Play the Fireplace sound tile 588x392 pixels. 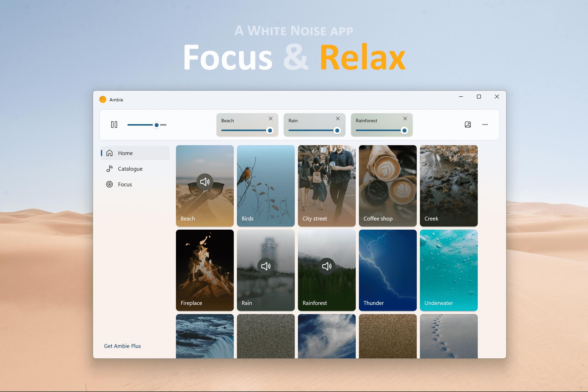[x=205, y=270]
